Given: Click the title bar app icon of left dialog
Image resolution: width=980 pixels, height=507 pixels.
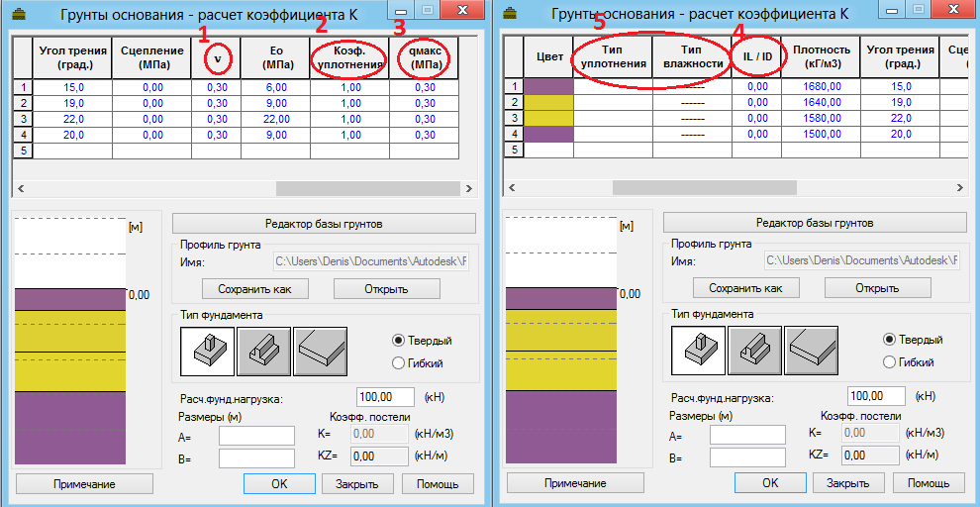Looking at the screenshot, I should pyautogui.click(x=21, y=14).
